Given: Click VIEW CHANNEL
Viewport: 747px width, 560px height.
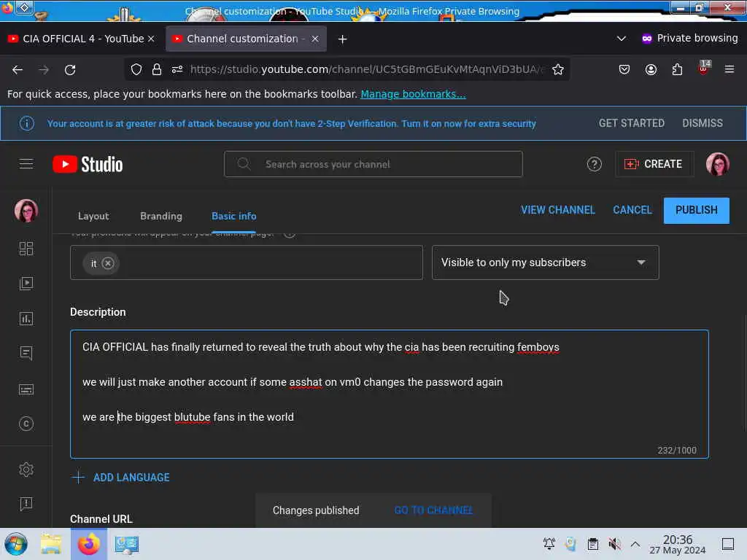Looking at the screenshot, I should point(557,210).
